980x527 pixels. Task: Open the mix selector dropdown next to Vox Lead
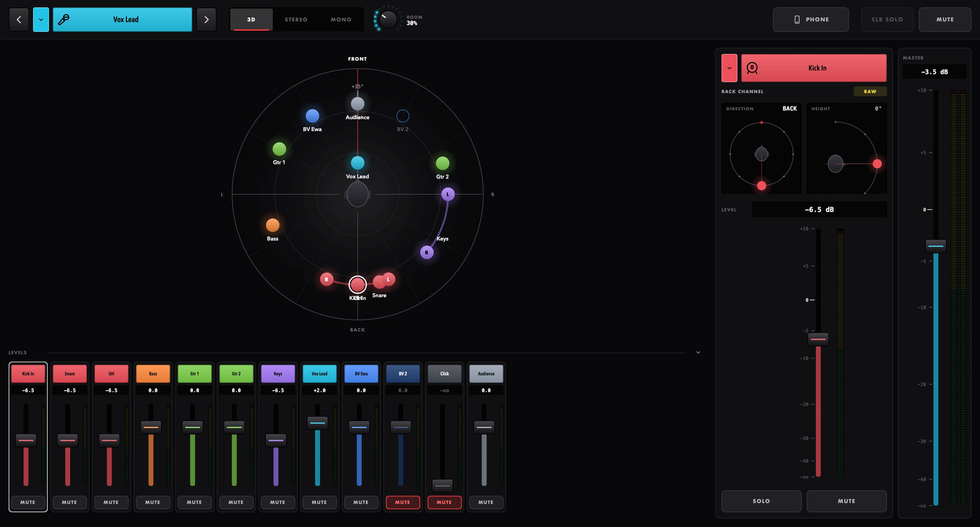(41, 19)
